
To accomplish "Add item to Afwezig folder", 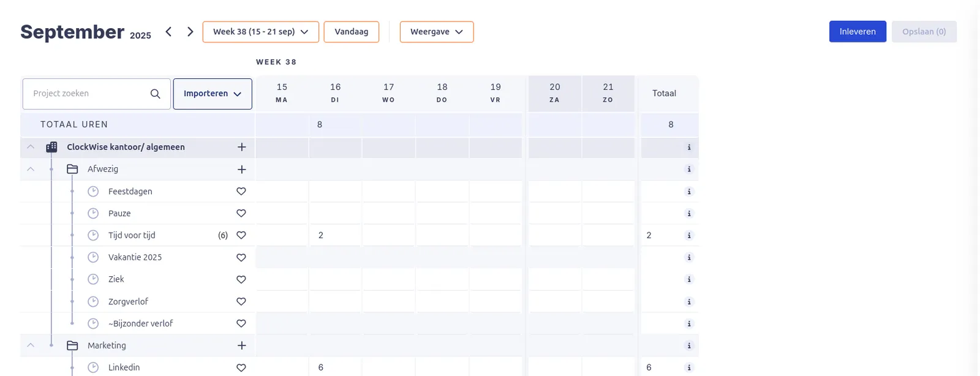I will coord(242,169).
